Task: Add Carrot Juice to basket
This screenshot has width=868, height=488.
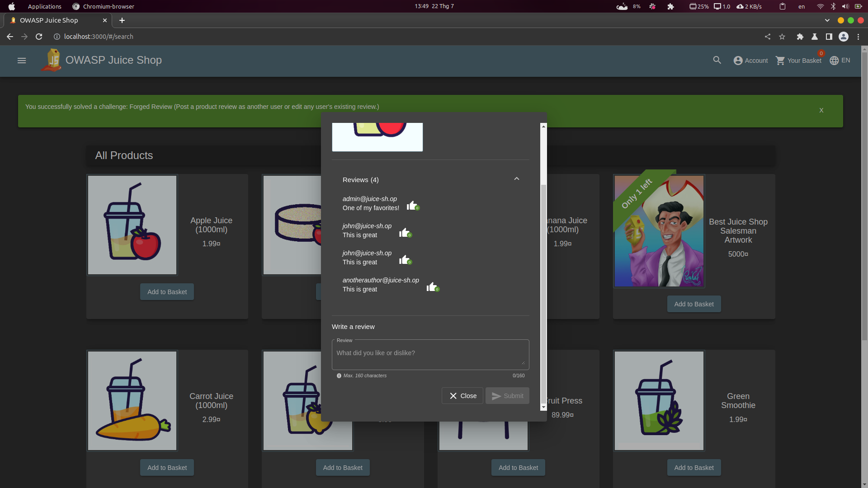Action: 167,468
